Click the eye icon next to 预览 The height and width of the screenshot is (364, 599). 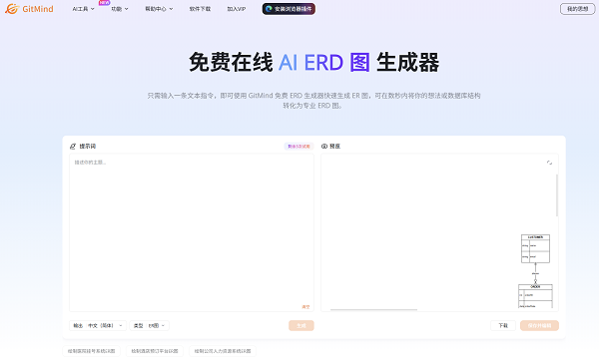tap(324, 147)
